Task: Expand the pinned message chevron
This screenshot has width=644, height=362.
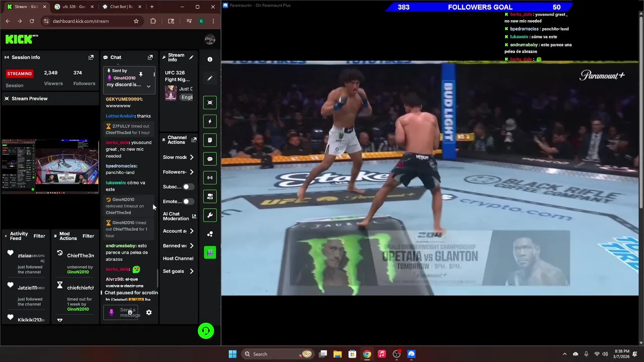Action: coord(148,86)
